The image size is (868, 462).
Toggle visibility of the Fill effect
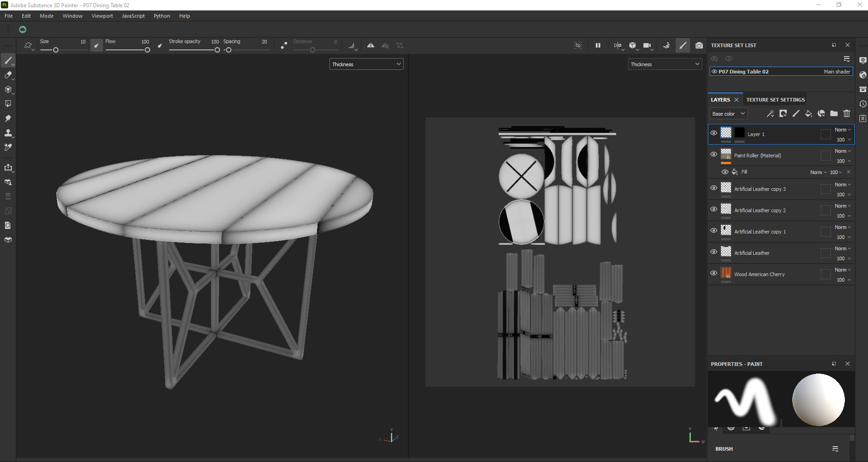(725, 172)
